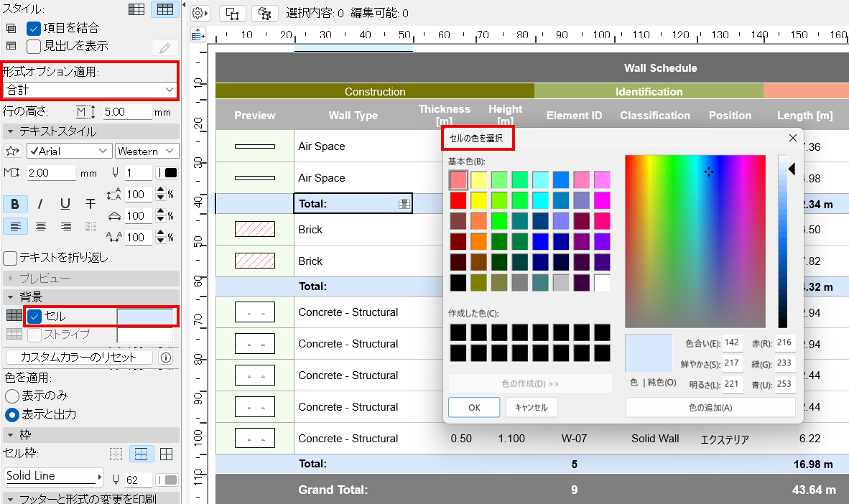Viewport: 849px width, 504px height.
Task: Pick the white basic color swatch
Action: [x=602, y=283]
